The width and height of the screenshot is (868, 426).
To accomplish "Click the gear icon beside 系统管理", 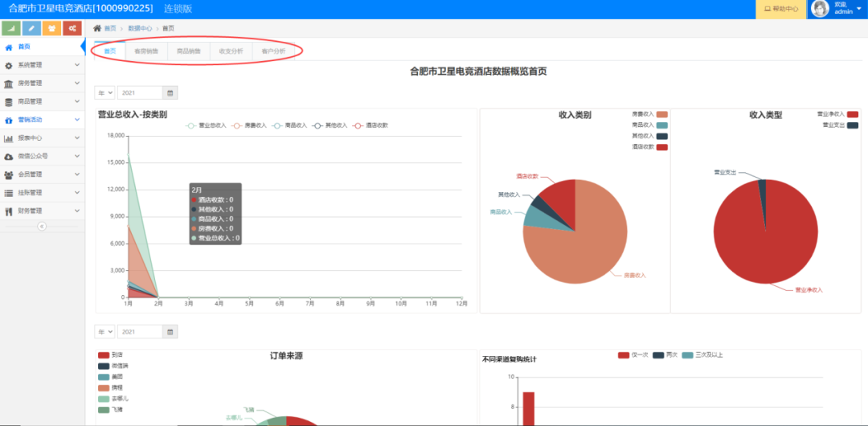I will pos(8,65).
